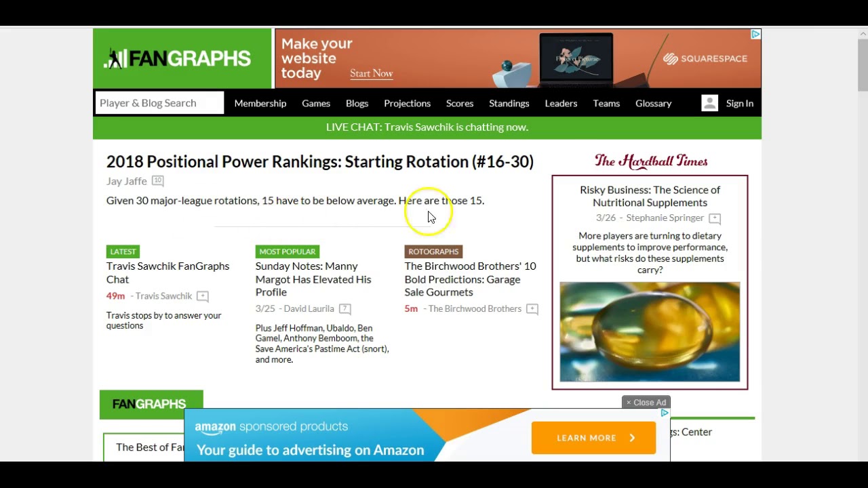Open the Standings menu
Image resolution: width=868 pixels, height=488 pixels.
coord(509,103)
